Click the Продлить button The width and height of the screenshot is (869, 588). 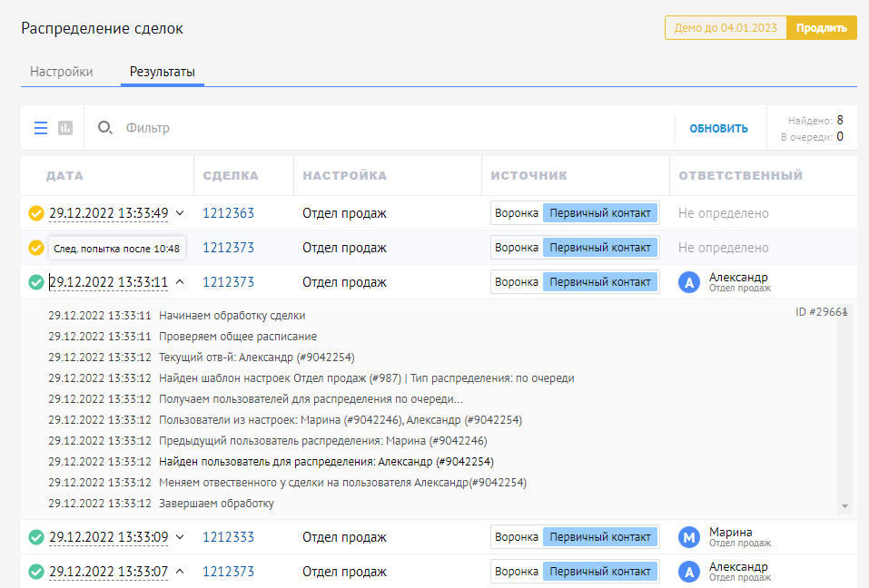822,28
